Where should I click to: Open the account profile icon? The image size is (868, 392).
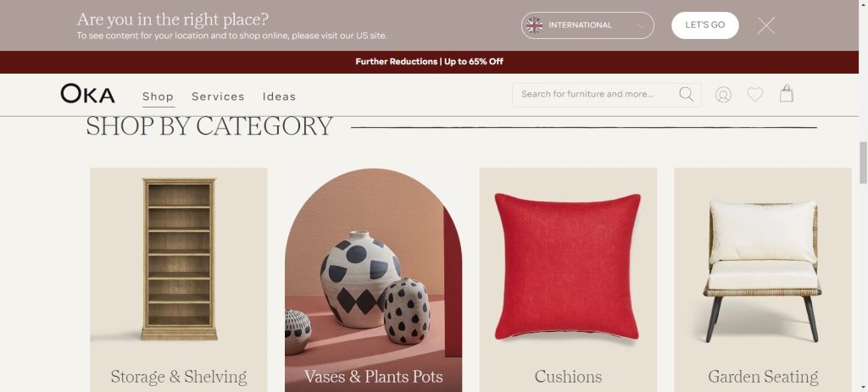click(723, 95)
